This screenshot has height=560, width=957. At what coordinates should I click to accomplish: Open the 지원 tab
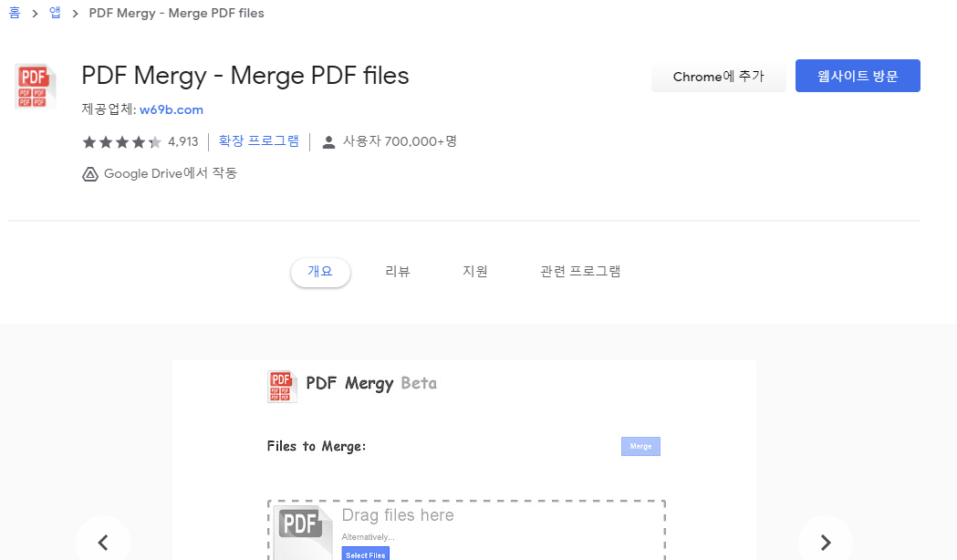pos(474,272)
